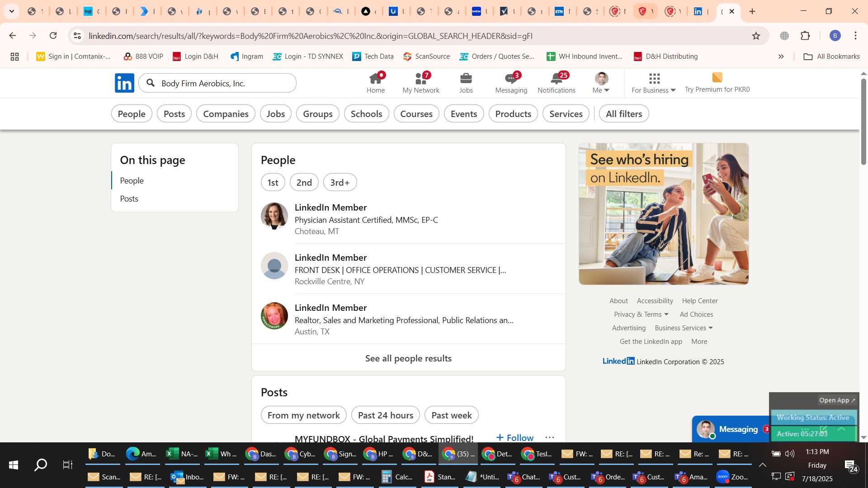Toggle 1st connections filter
This screenshot has height=488, width=868.
[x=273, y=183]
